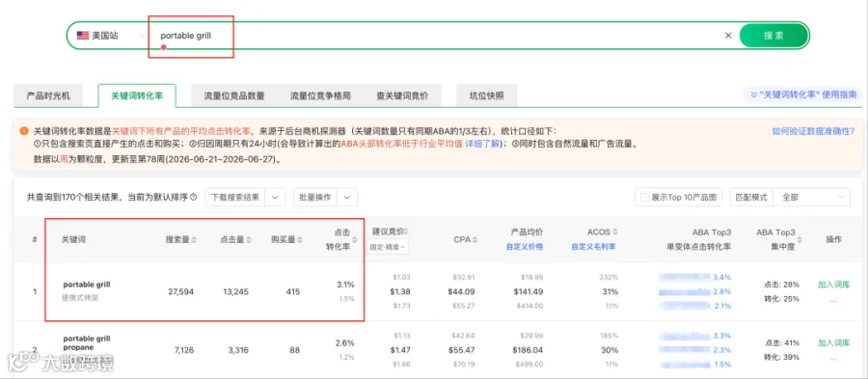Add portable grill propane row to 加入词库
This screenshot has width=868, height=379.
coord(833,343)
